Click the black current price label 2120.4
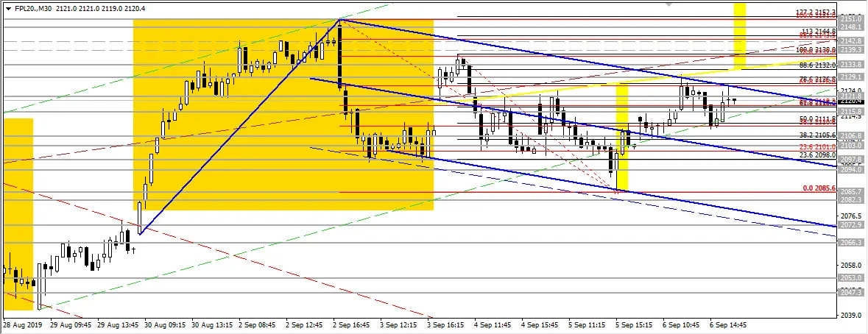The height and width of the screenshot is (334, 868). point(851,102)
